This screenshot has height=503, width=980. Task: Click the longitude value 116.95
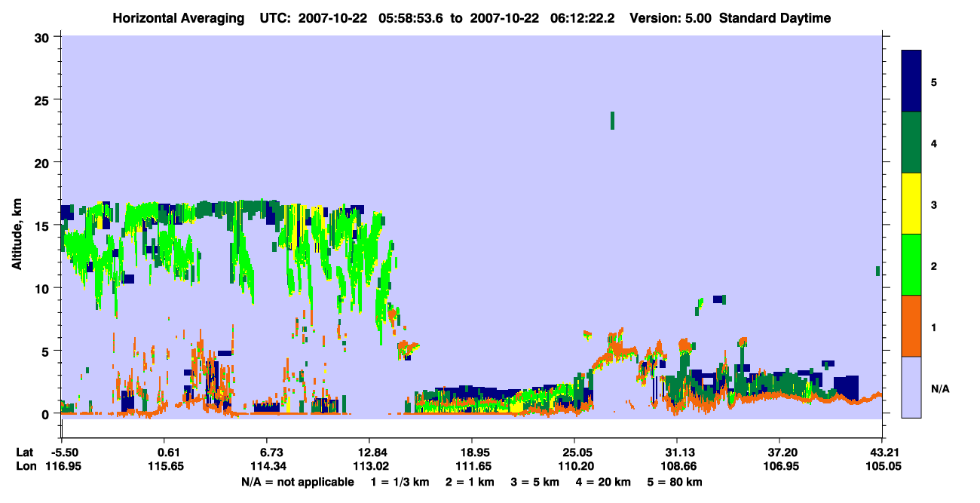[63, 466]
